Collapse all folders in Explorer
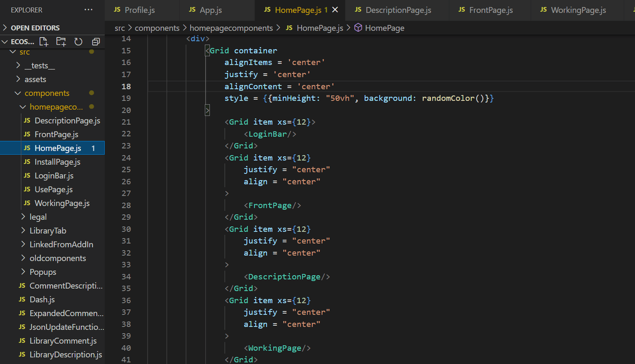Viewport: 635px width, 364px height. (96, 42)
